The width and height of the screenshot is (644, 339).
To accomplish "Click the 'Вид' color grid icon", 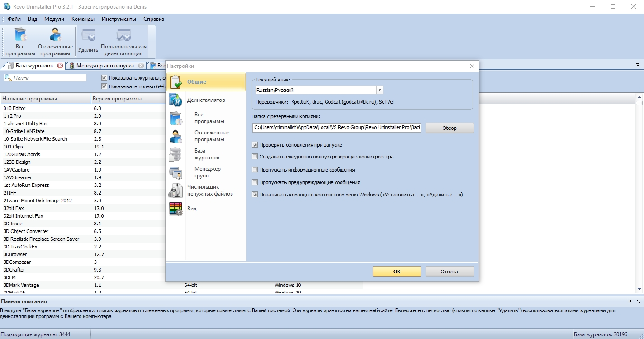I will pyautogui.click(x=175, y=209).
